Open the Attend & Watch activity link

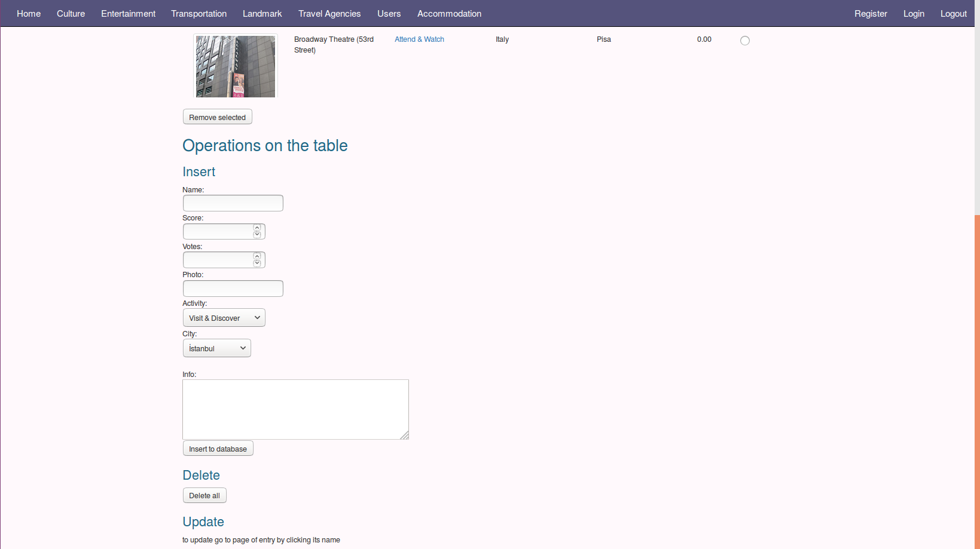click(419, 39)
